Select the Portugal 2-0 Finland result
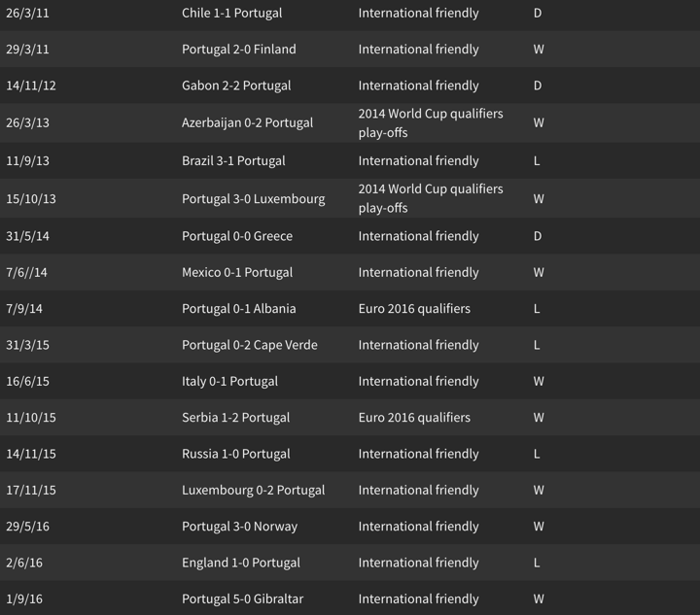This screenshot has width=700, height=615. pyautogui.click(x=239, y=50)
